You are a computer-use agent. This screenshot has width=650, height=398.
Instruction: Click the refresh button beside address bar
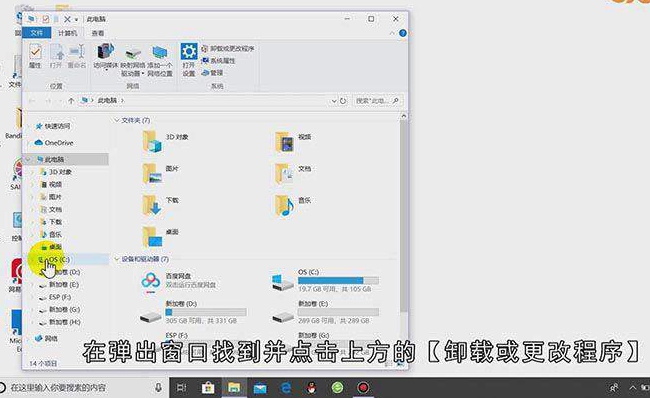[x=343, y=101]
